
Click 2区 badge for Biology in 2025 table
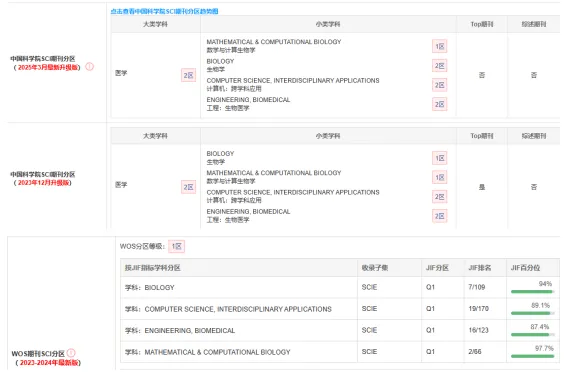[x=439, y=66]
